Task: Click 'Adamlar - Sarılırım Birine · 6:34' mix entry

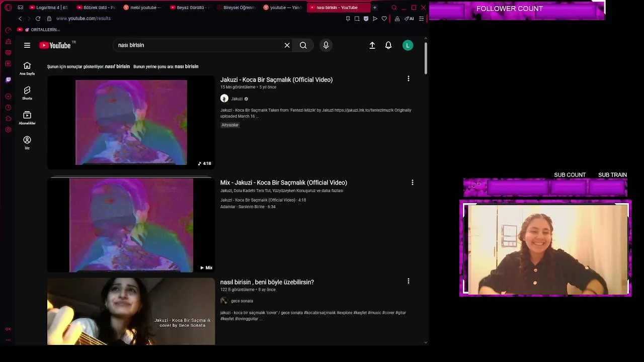Action: click(x=248, y=207)
